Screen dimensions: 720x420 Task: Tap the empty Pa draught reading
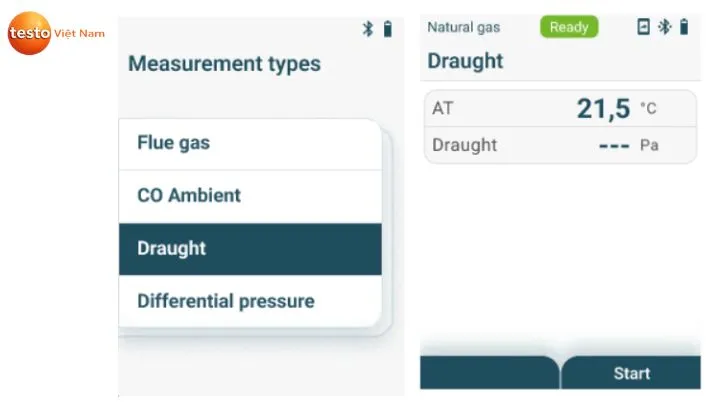coord(627,145)
